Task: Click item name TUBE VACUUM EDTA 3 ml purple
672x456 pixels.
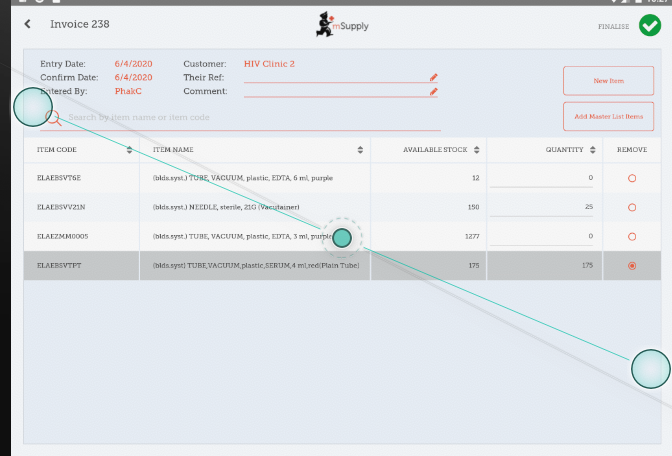Action: [x=242, y=236]
